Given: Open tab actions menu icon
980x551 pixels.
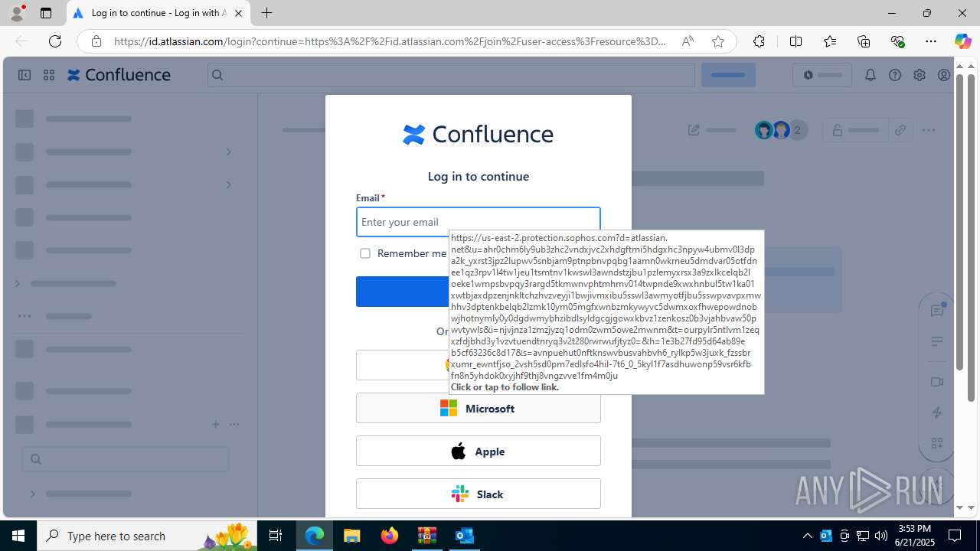Looking at the screenshot, I should pyautogui.click(x=46, y=13).
